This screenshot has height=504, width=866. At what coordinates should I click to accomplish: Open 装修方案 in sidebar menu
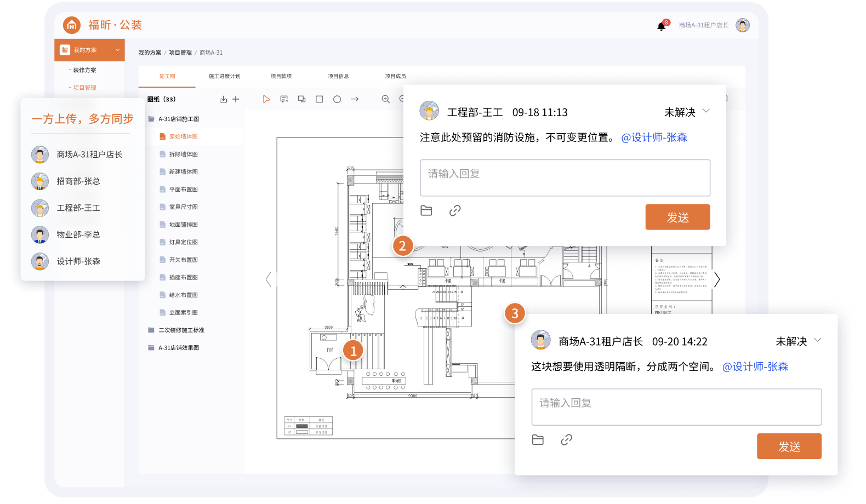(84, 70)
